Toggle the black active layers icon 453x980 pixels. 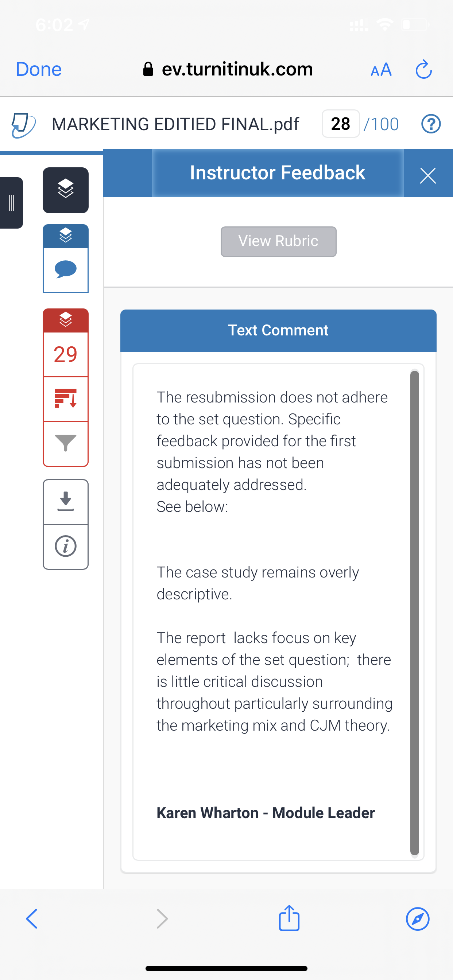[66, 190]
